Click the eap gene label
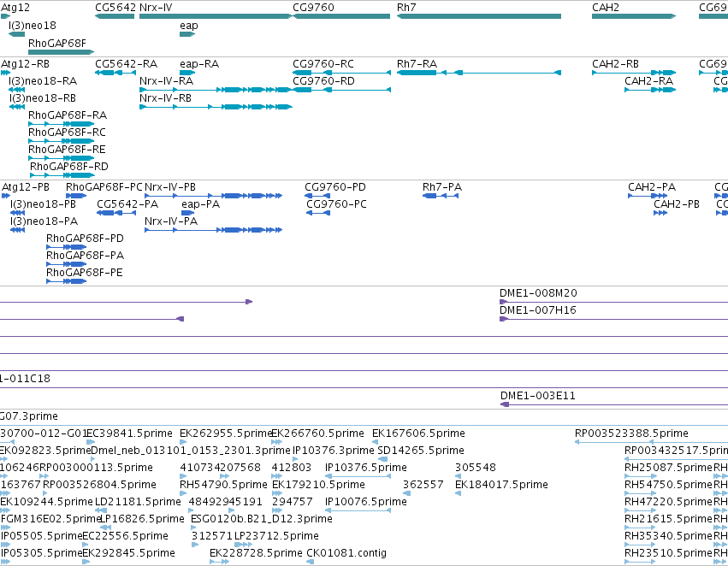 [x=189, y=26]
